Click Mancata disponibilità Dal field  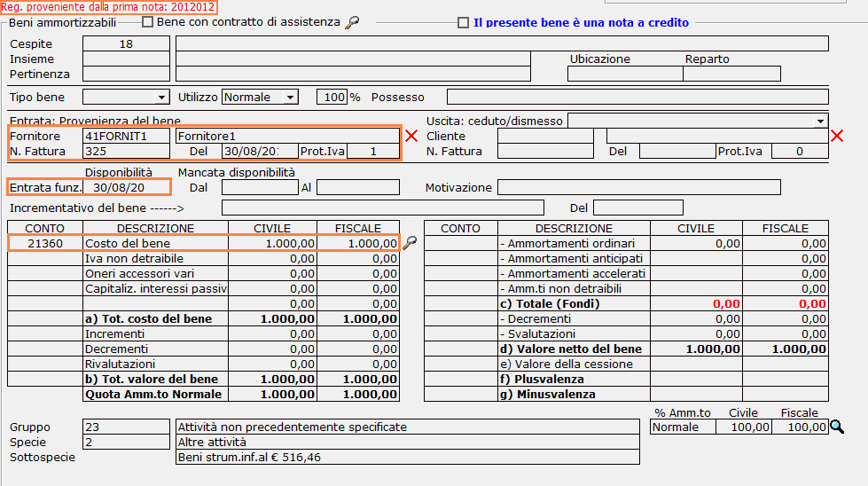[260, 187]
